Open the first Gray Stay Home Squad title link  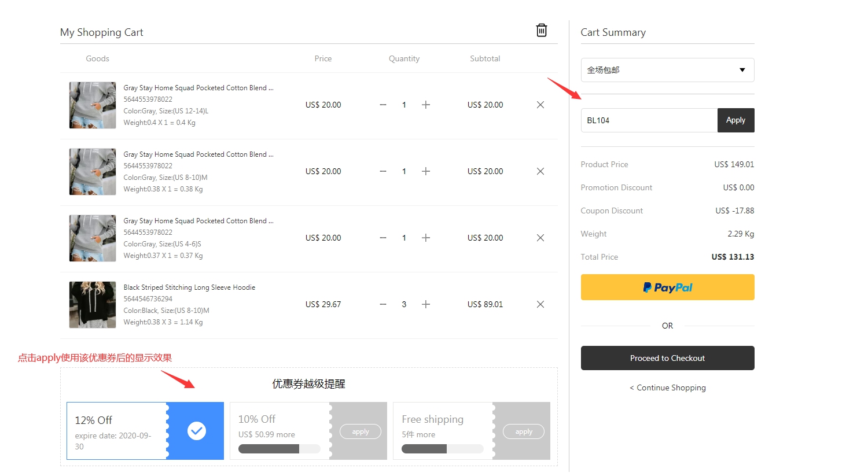click(198, 88)
